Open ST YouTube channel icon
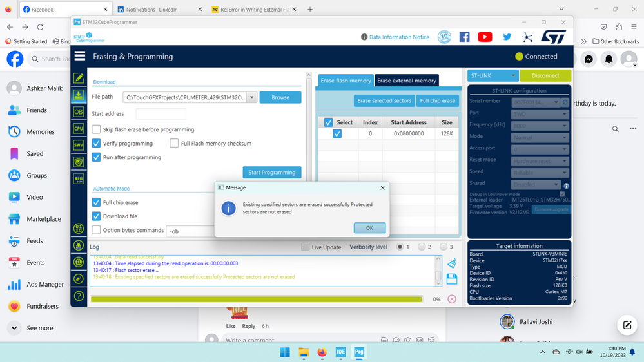This screenshot has height=362, width=644. pyautogui.click(x=485, y=37)
